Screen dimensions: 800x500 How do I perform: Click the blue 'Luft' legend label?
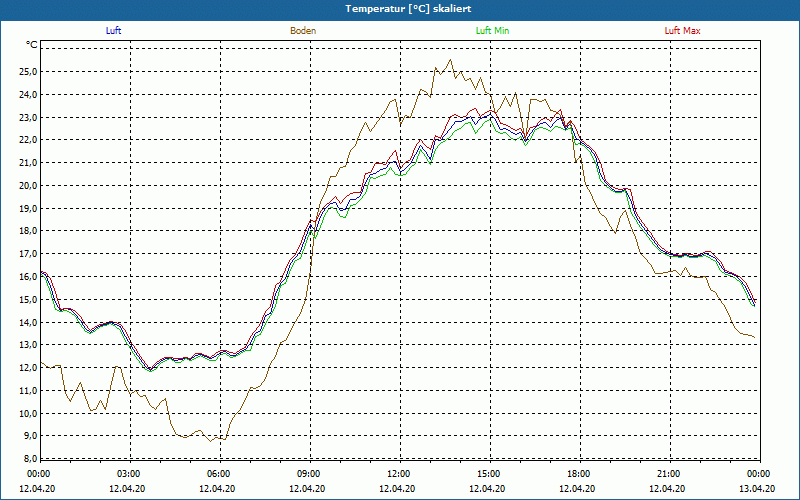[x=113, y=31]
